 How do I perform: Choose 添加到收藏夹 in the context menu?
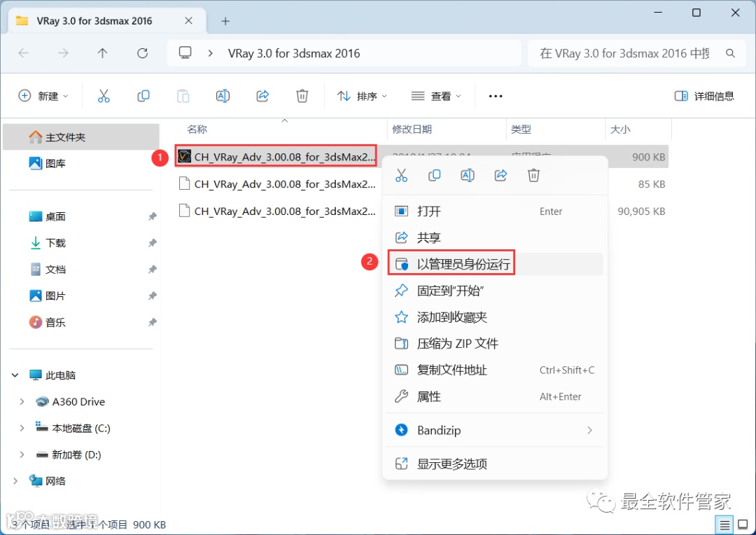[x=495, y=317]
